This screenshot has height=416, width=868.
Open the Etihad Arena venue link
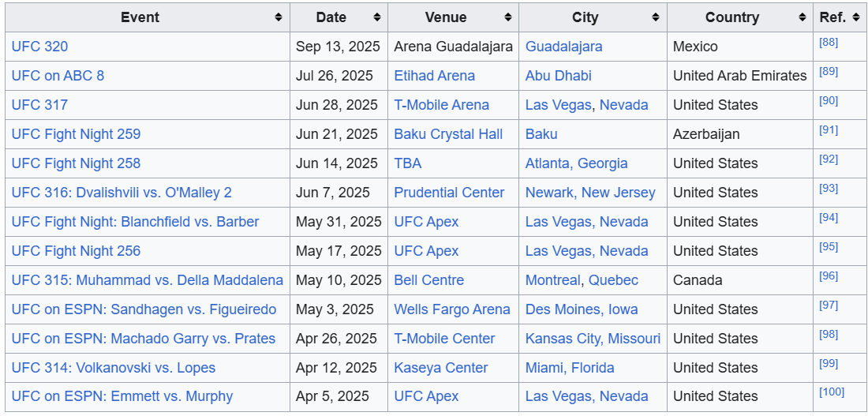435,76
